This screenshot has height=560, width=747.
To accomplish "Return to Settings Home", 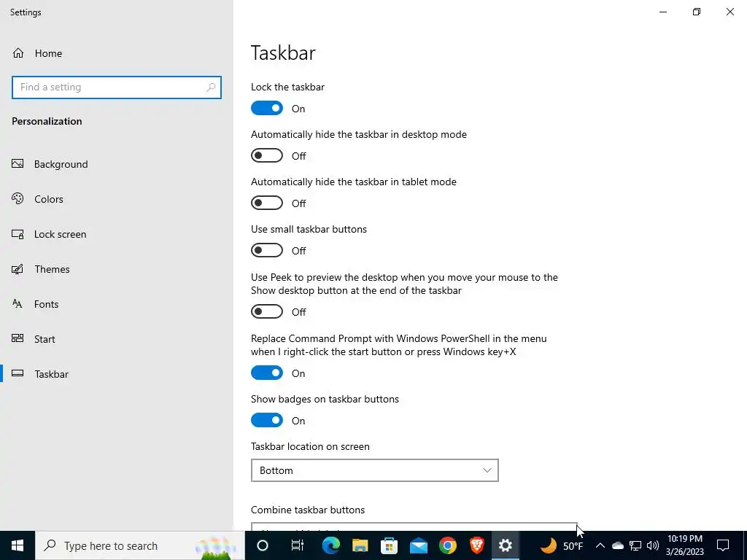I will pyautogui.click(x=48, y=53).
